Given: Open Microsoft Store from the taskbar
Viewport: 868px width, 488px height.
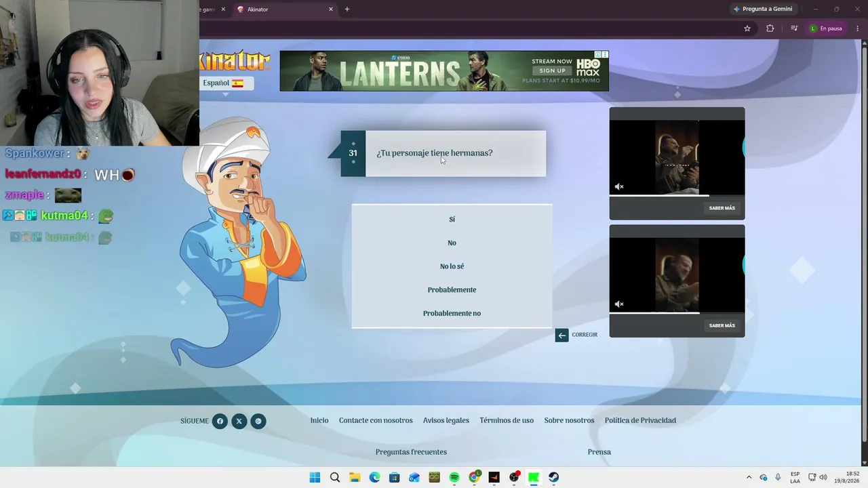Looking at the screenshot, I should [395, 477].
